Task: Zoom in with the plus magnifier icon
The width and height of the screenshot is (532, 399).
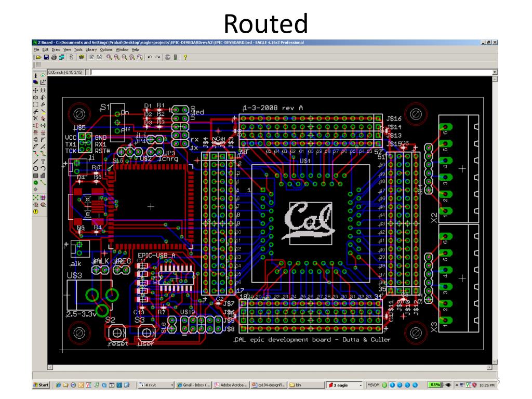Action: [x=117, y=57]
